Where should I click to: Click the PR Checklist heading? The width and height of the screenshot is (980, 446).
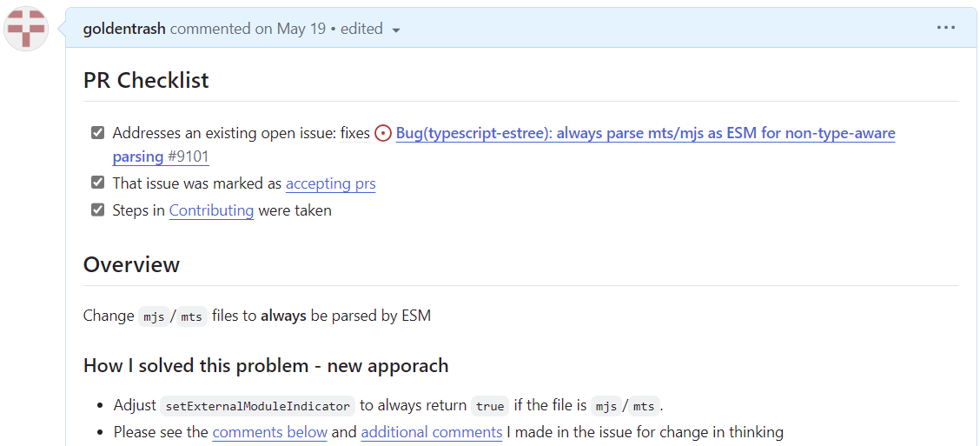146,80
